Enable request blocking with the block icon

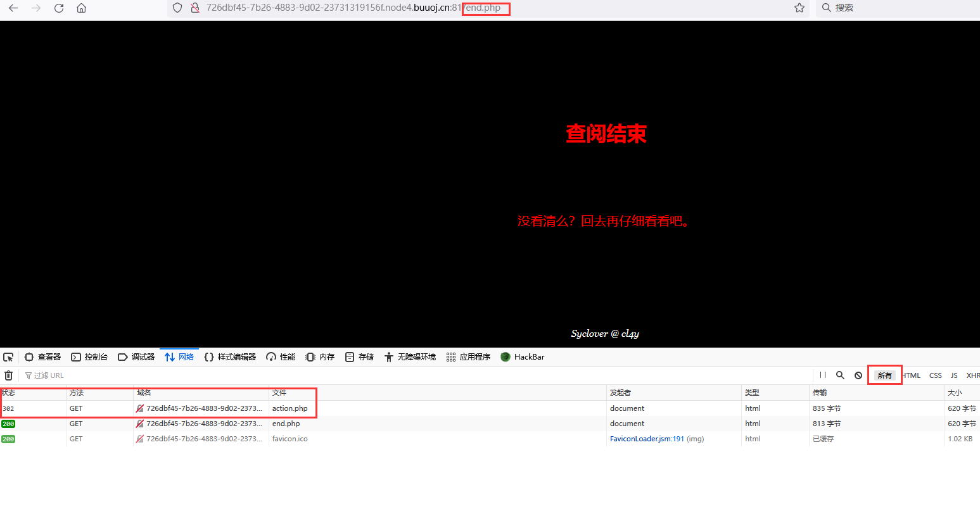(x=858, y=375)
